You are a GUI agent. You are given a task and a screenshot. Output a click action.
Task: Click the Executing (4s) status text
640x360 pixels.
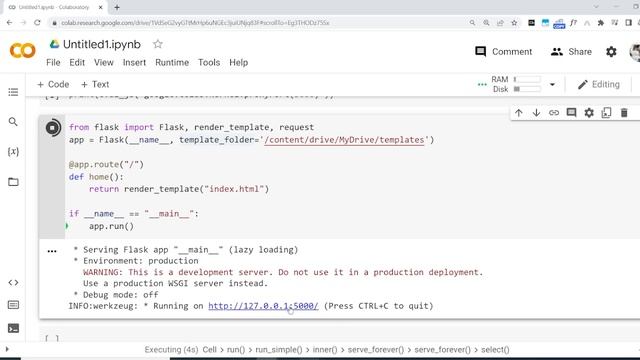[171, 350]
